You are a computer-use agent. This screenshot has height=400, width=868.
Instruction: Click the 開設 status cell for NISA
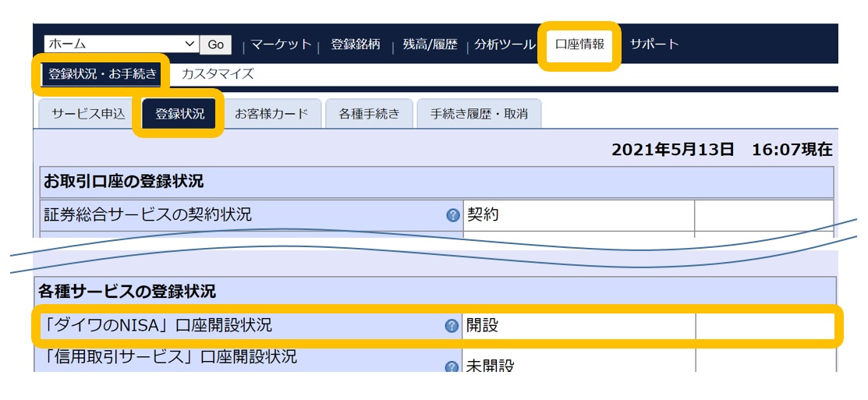click(x=577, y=326)
